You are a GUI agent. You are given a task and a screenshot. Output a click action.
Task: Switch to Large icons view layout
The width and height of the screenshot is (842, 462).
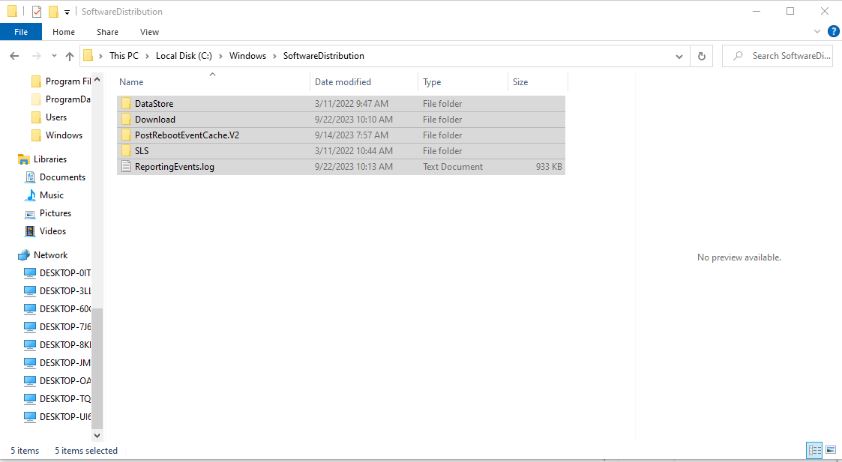(831, 450)
